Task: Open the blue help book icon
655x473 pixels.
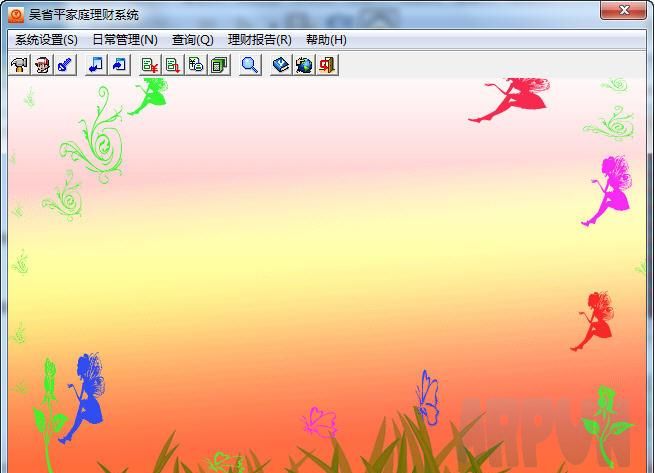Action: [x=281, y=65]
